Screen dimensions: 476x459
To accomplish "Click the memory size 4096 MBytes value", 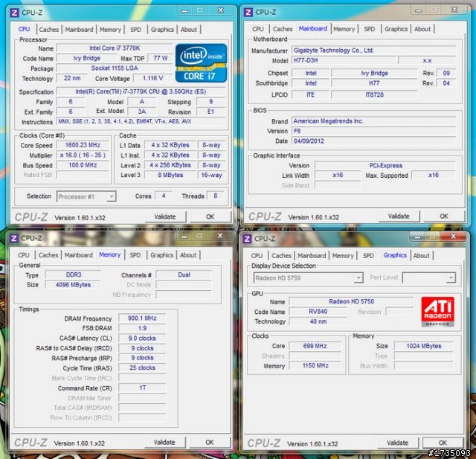I will [73, 285].
